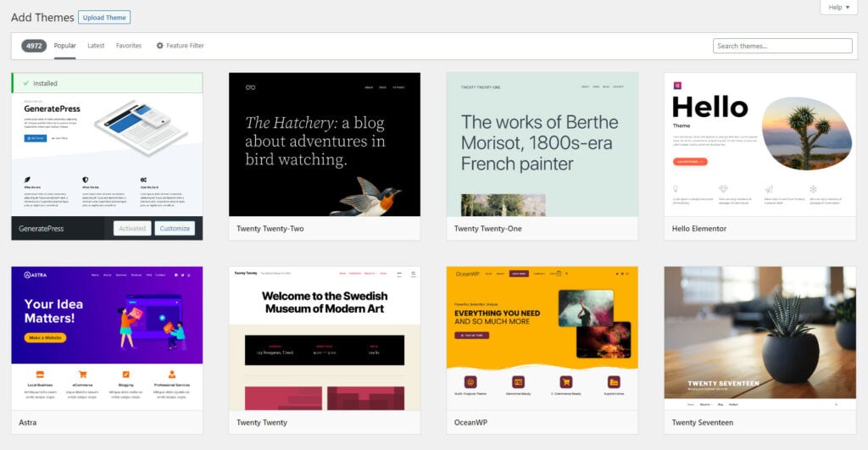Click the Activated button for GeneratePress
868x450 pixels.
[x=132, y=228]
